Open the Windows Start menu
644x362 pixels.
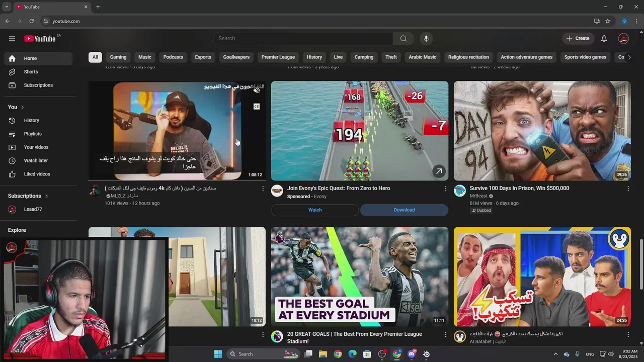(218, 354)
